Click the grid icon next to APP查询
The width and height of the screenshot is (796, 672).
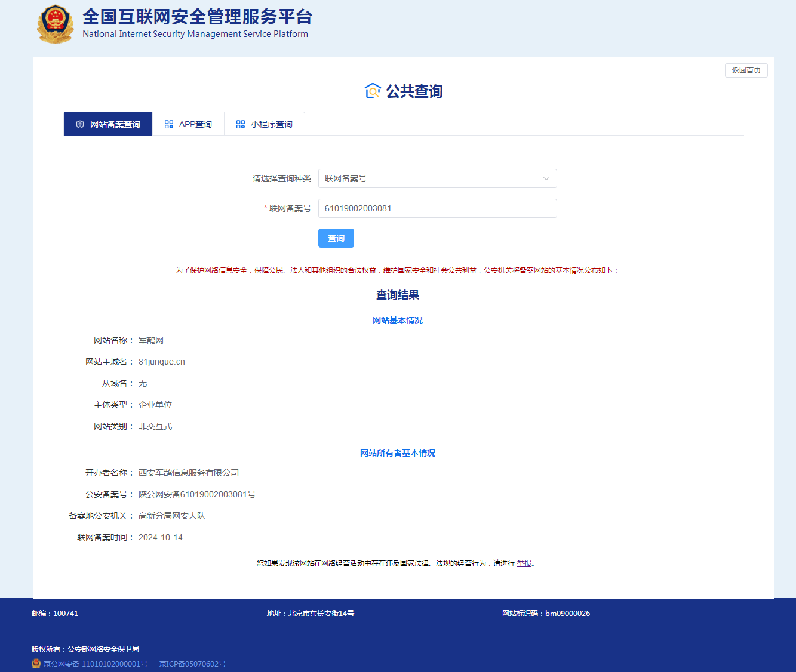(x=169, y=124)
